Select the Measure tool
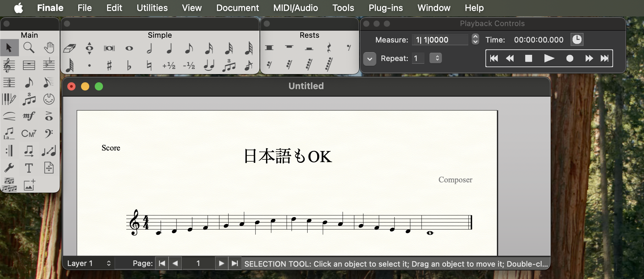644x279 pixels. (29, 65)
